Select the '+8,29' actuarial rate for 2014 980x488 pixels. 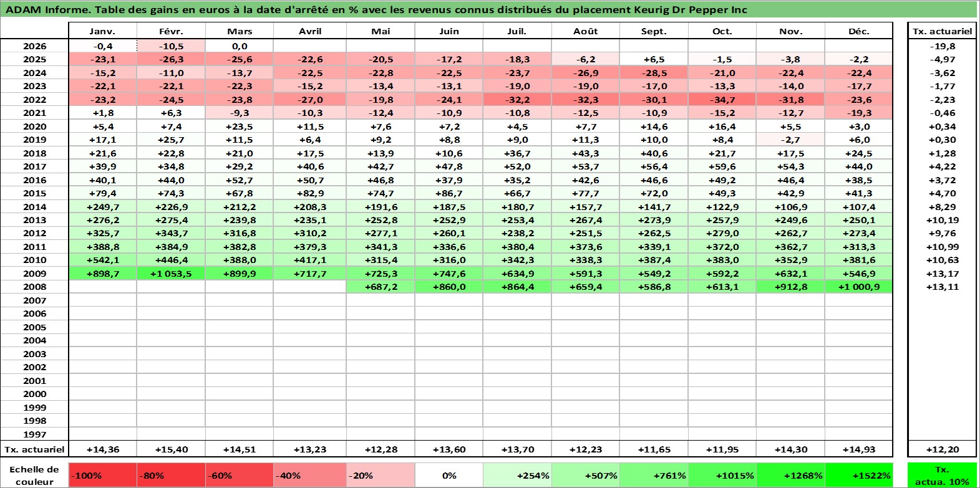942,207
